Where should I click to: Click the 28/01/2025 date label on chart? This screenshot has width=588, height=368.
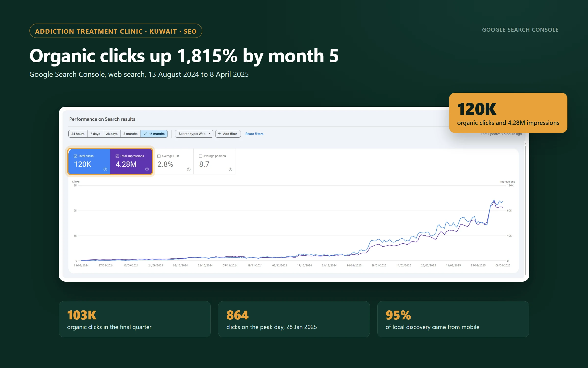pos(379,265)
